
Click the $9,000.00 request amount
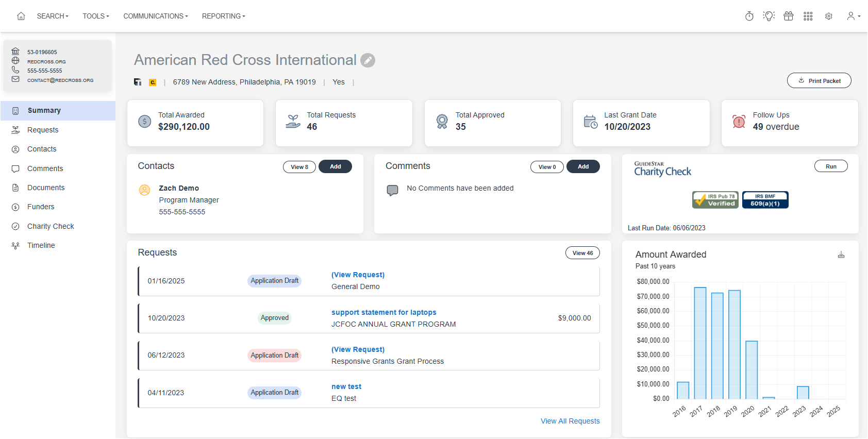574,318
